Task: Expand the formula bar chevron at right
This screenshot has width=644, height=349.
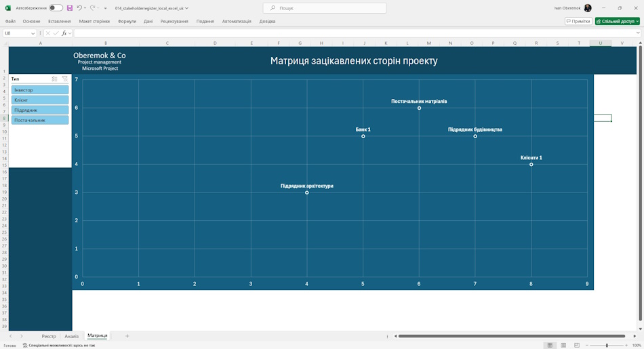Action: pos(638,33)
